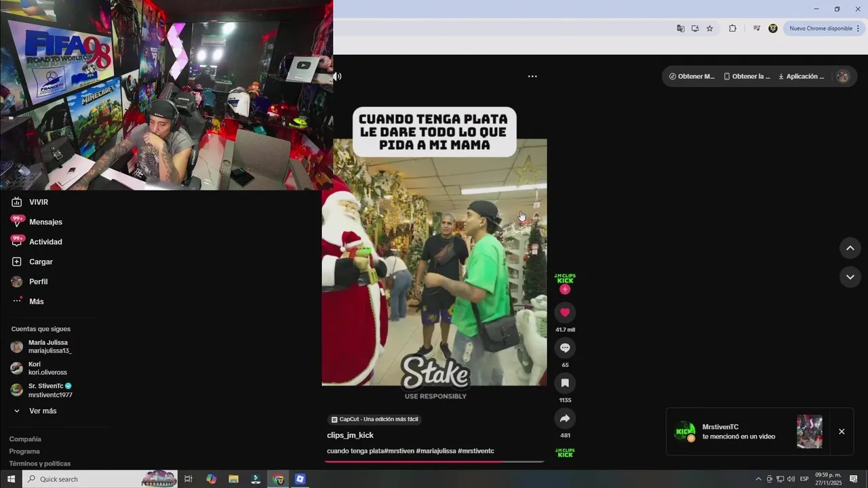Image resolution: width=868 pixels, height=488 pixels.
Task: Click Obtener la ... app button
Action: pos(747,77)
